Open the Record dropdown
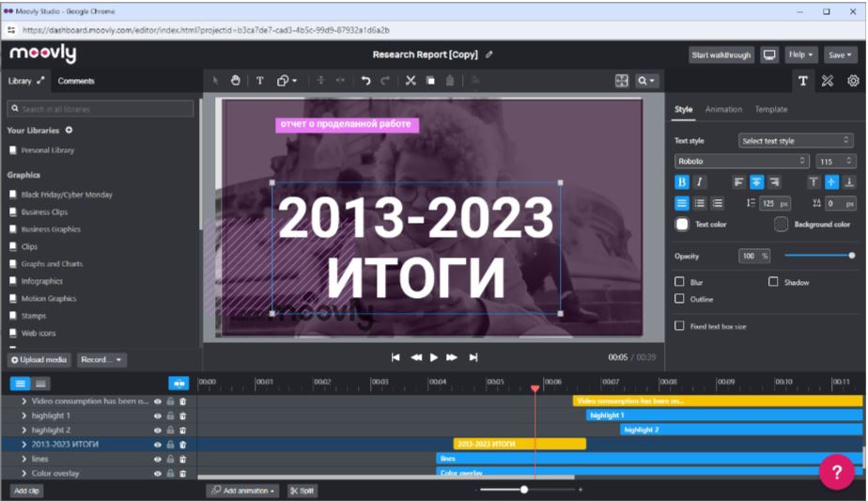 [x=101, y=360]
